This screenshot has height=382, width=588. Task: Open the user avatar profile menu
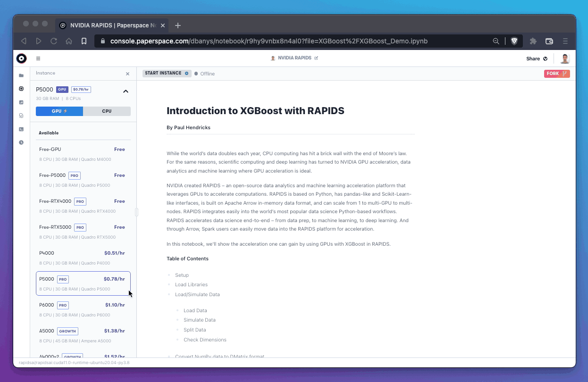565,58
